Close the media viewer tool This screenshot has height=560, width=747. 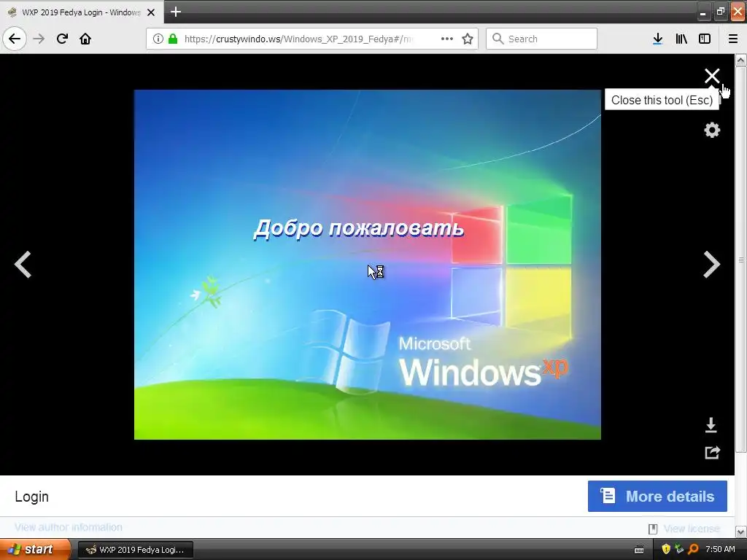point(712,76)
